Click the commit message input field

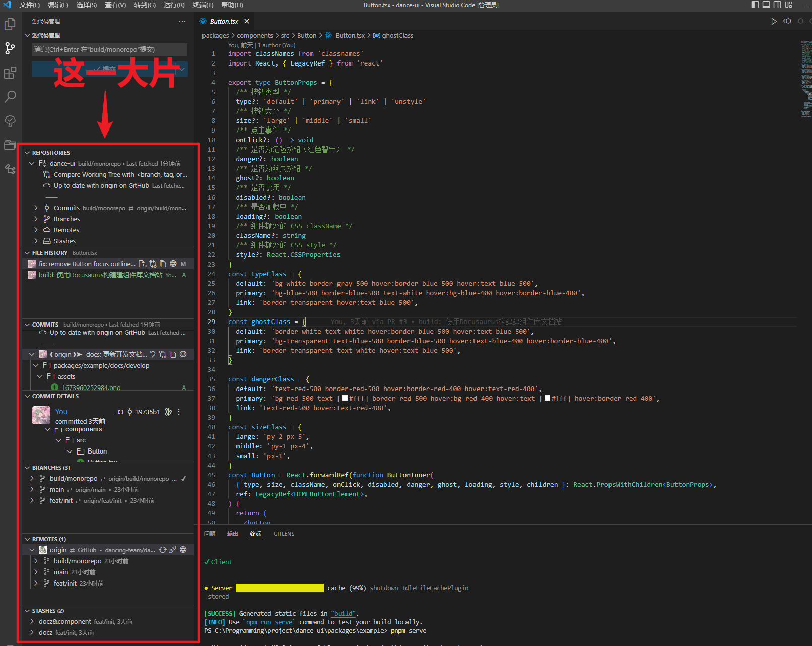(109, 50)
